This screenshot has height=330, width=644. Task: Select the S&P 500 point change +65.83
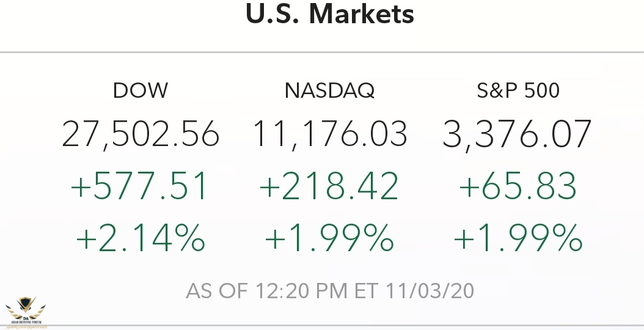518,186
